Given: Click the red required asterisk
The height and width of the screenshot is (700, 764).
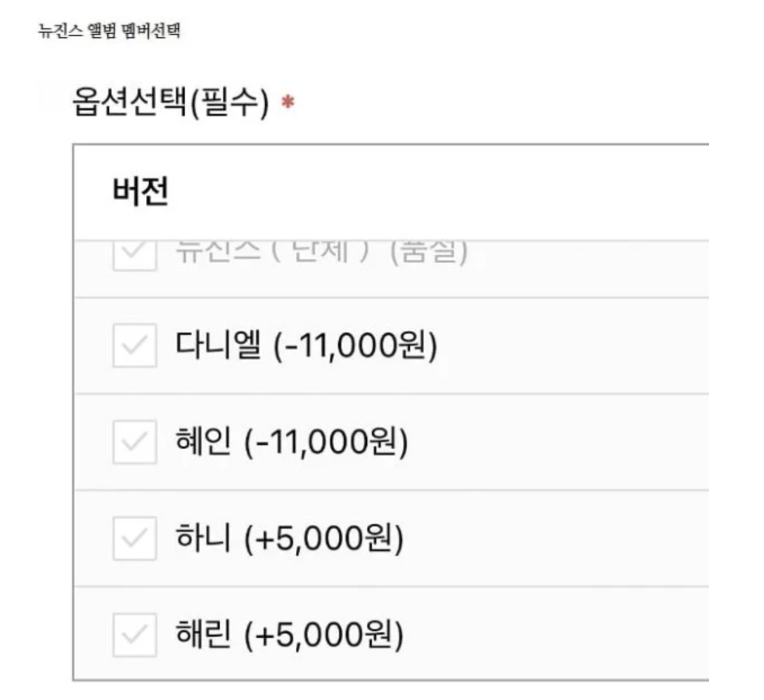Looking at the screenshot, I should (x=288, y=103).
